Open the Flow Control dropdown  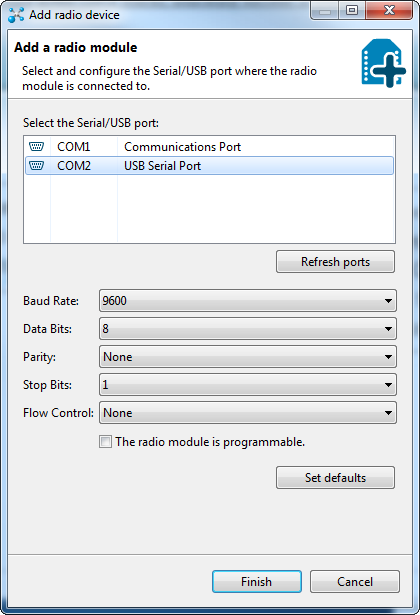(248, 413)
